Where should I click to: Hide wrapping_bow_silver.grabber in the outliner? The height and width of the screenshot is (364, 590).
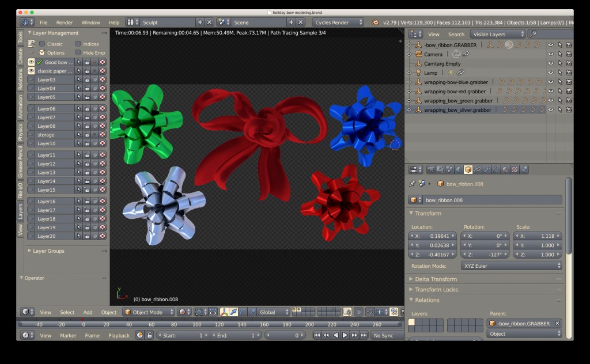(x=550, y=109)
